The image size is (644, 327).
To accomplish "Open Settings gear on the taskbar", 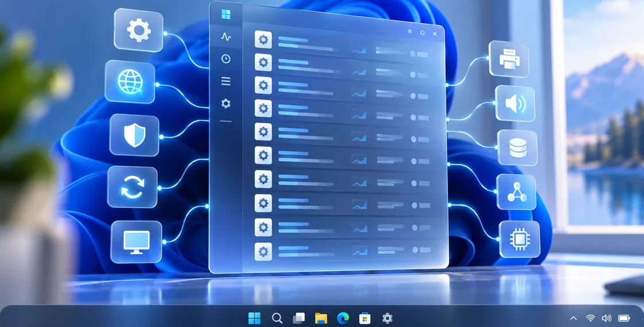I will pos(388,318).
